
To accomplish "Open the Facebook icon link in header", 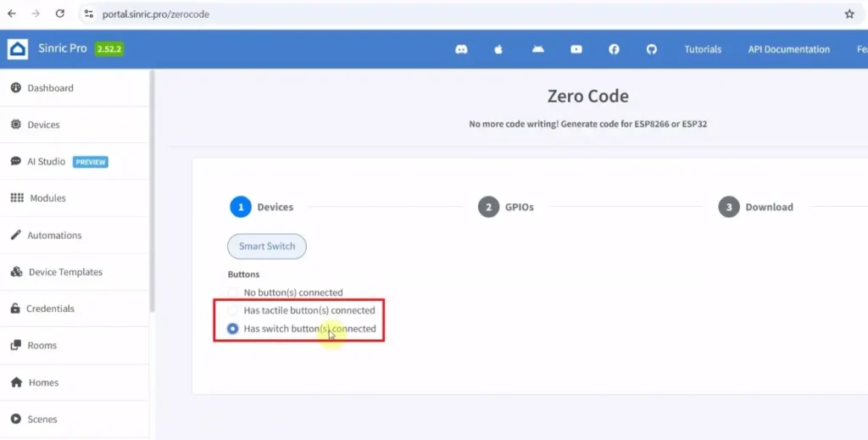I will [x=614, y=49].
